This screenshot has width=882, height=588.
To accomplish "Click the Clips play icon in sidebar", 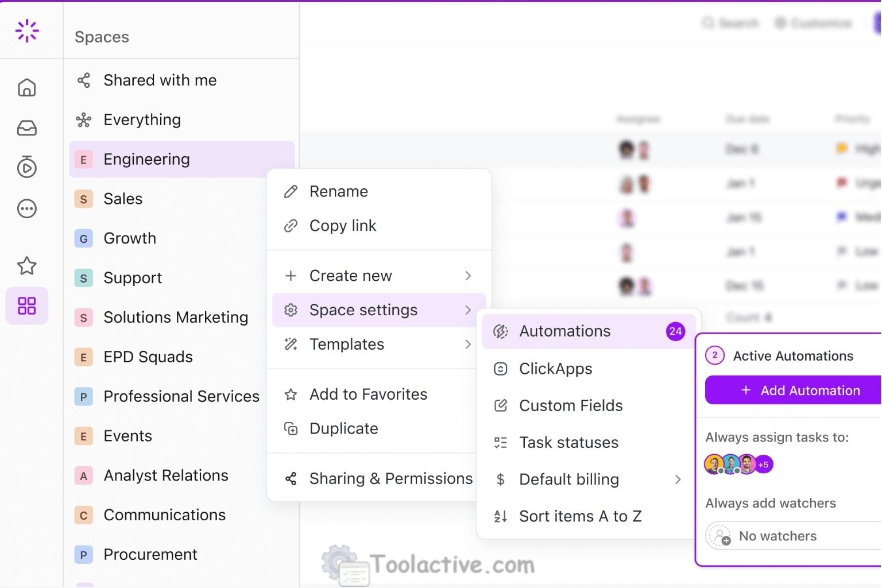I will click(26, 168).
